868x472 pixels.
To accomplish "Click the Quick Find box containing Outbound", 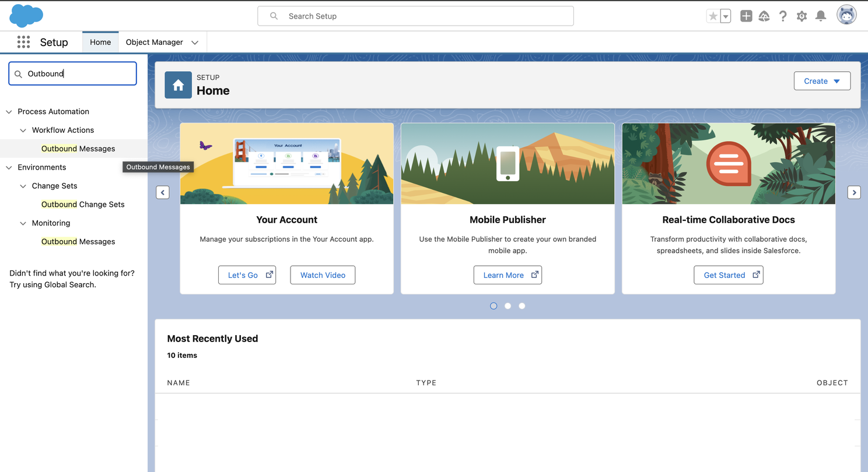I will (73, 74).
